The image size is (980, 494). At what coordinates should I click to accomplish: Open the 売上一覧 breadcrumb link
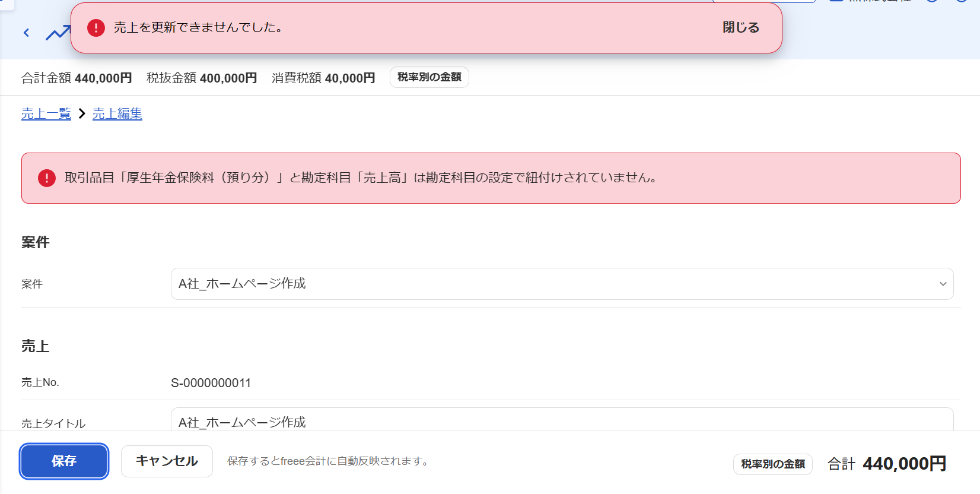[x=46, y=113]
